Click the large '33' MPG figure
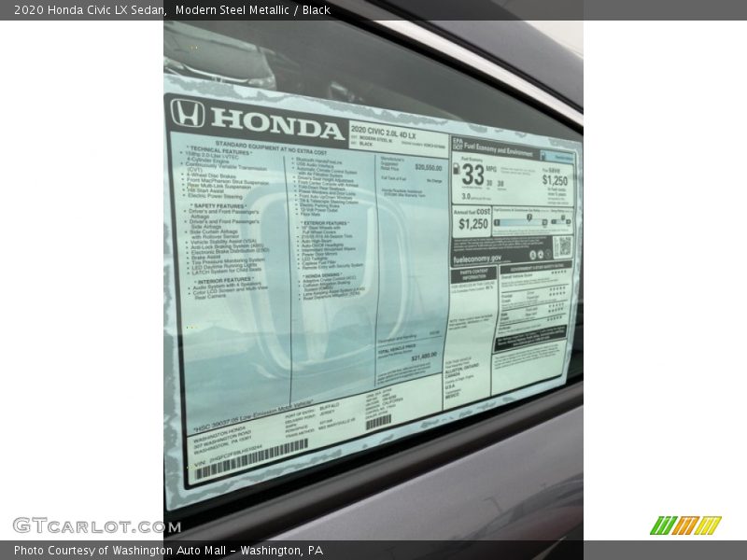Screen dimensions: 747x560 473,175
